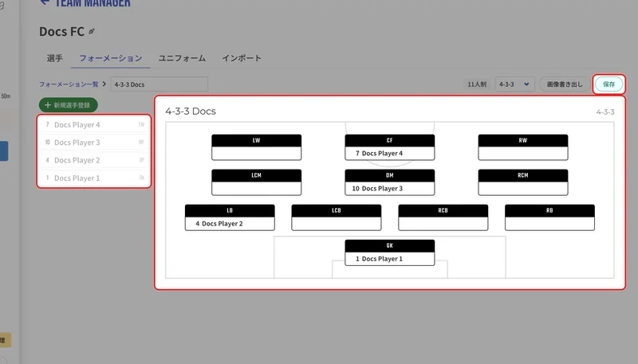Follow the フォーメーション一覧 breadcrumb link
Image resolution: width=638 pixels, height=364 pixels.
[69, 84]
